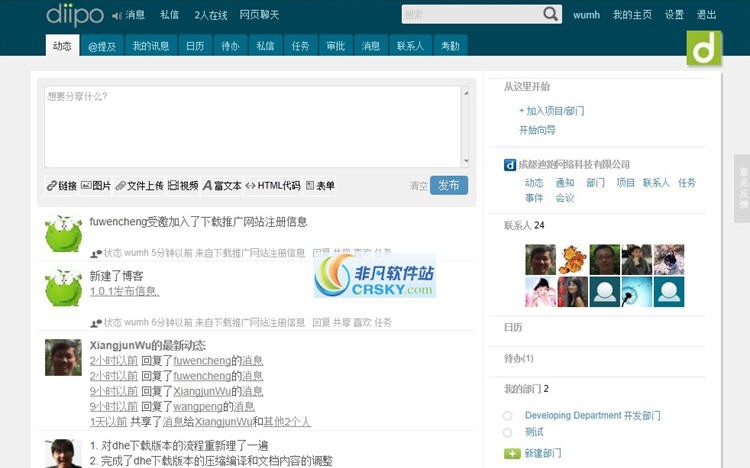This screenshot has width=750, height=468.
Task: Click + 加入项目/部门 link
Action: (x=551, y=111)
